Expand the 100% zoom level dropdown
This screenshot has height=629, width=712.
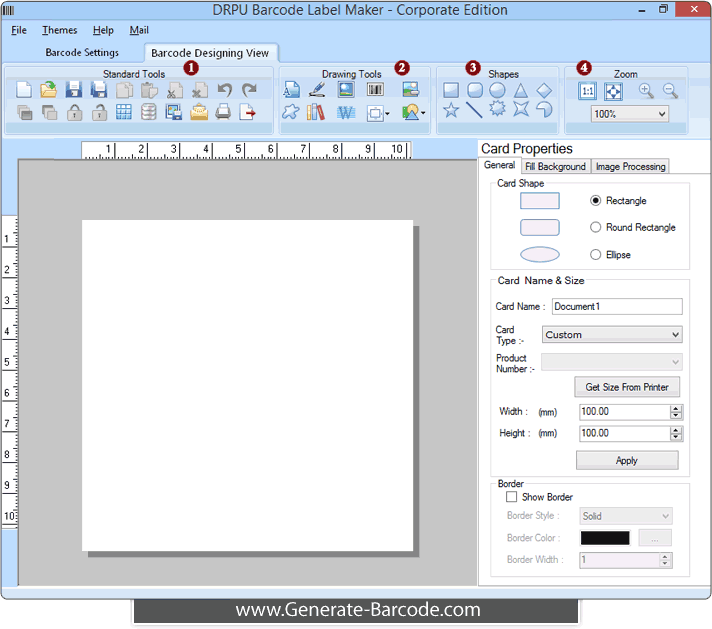click(630, 114)
